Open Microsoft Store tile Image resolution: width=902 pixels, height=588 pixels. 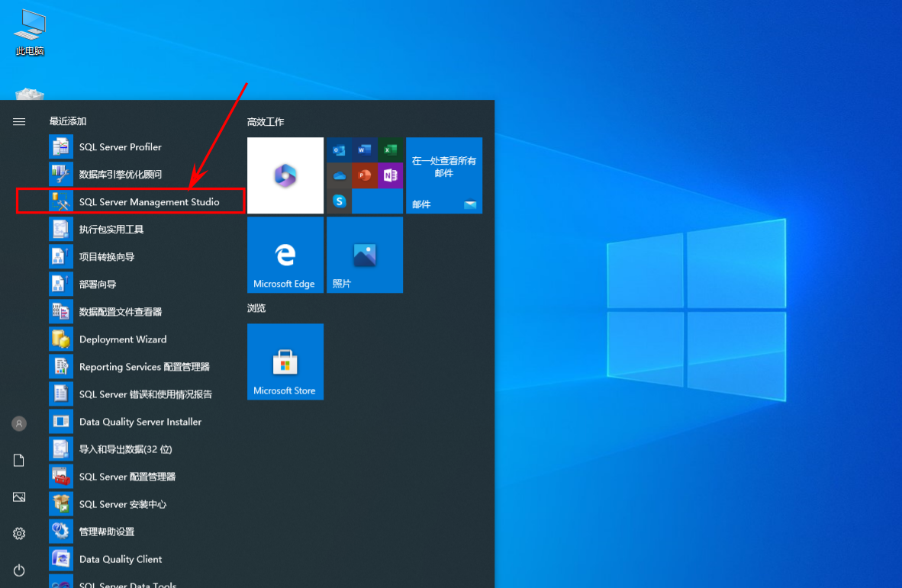pyautogui.click(x=285, y=361)
